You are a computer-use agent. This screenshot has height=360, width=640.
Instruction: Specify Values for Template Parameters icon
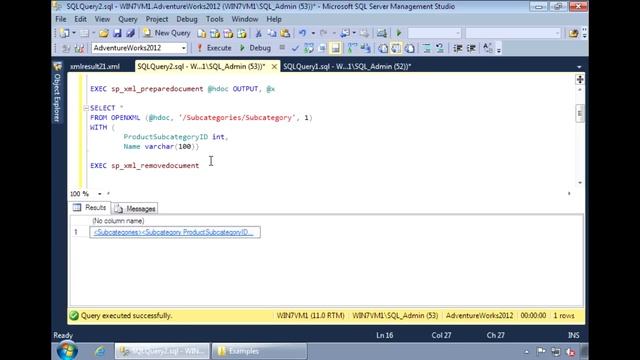[487, 48]
